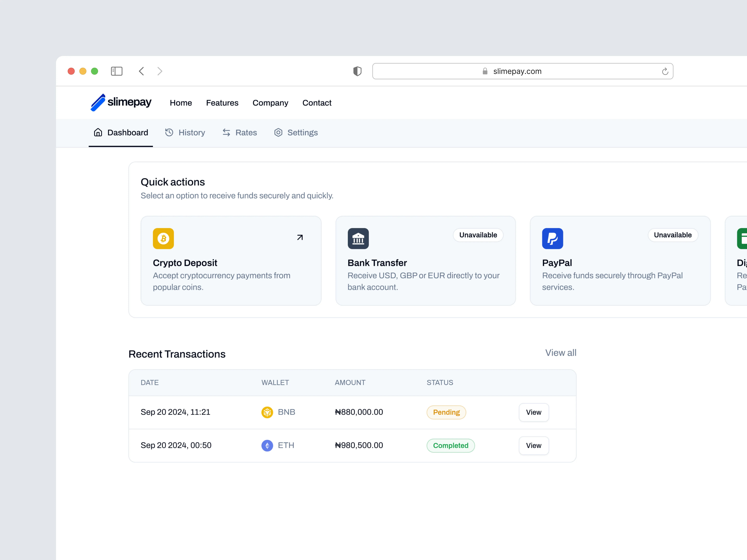Click the AMOUNT column header
This screenshot has width=747, height=560.
tap(350, 382)
